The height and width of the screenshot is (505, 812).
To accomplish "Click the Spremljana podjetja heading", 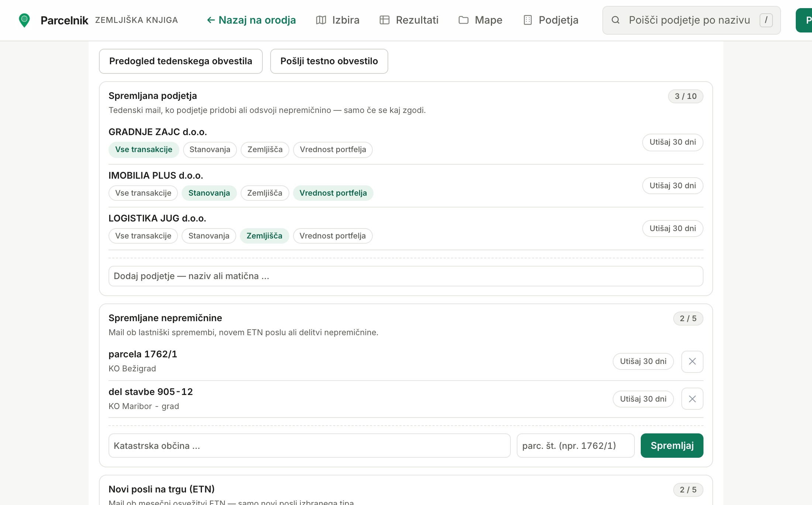I will (153, 96).
